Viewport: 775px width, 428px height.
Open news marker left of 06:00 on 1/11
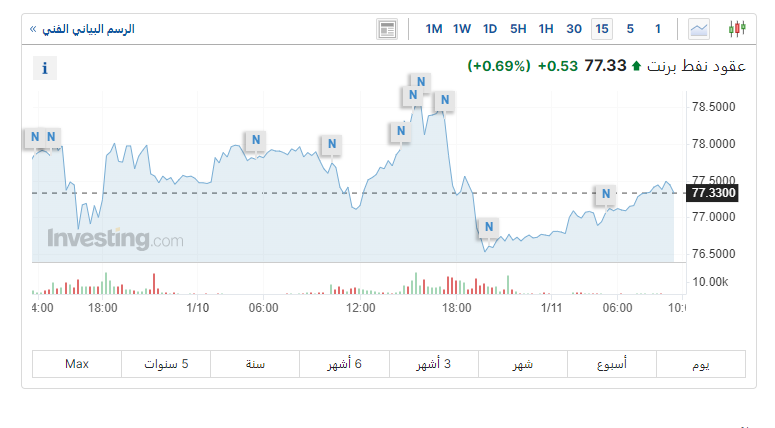[604, 194]
